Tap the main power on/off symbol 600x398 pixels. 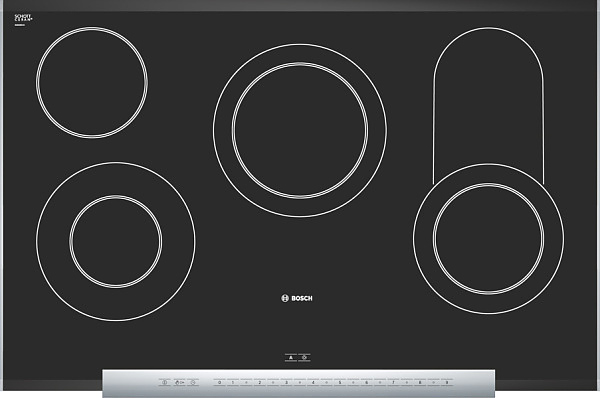[165, 382]
